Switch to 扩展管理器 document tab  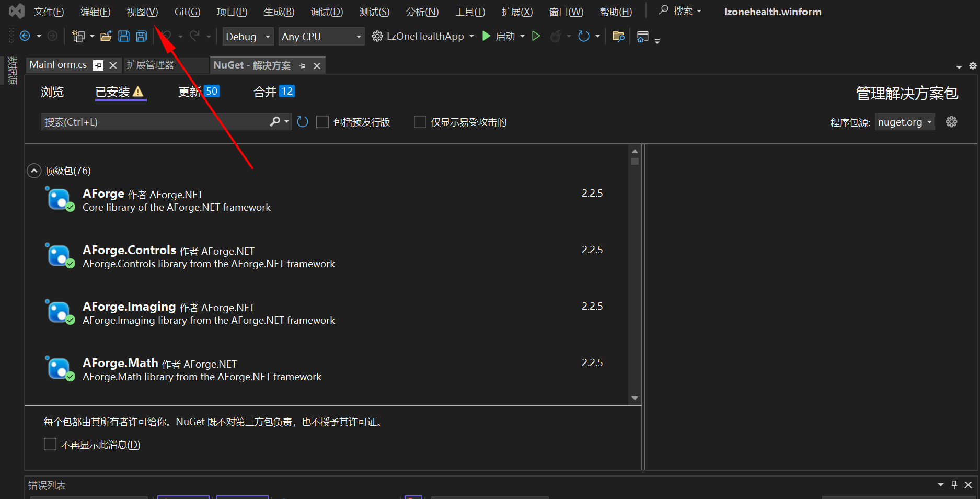(151, 65)
